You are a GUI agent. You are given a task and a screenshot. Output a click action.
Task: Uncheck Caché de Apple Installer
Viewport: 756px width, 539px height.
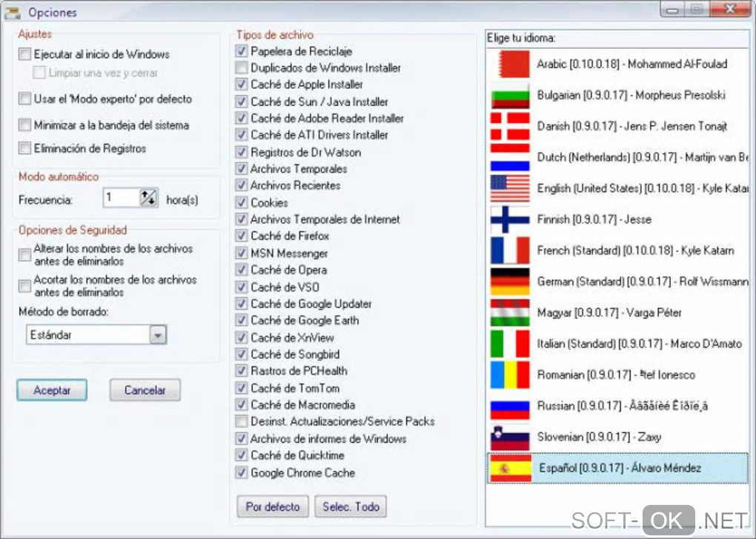coord(242,85)
